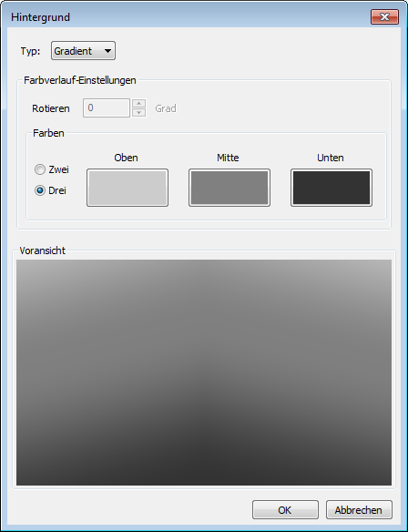The image size is (408, 532).
Task: Confirm with the OK button
Action: [285, 510]
